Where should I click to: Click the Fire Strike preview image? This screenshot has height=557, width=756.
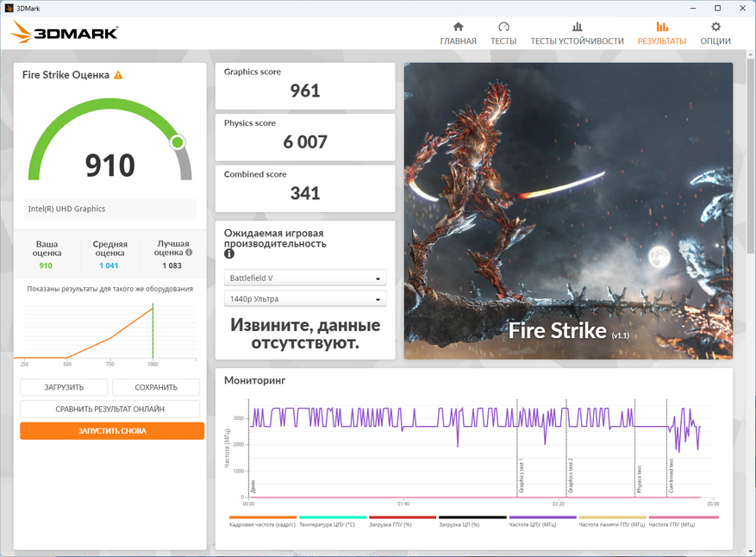568,210
